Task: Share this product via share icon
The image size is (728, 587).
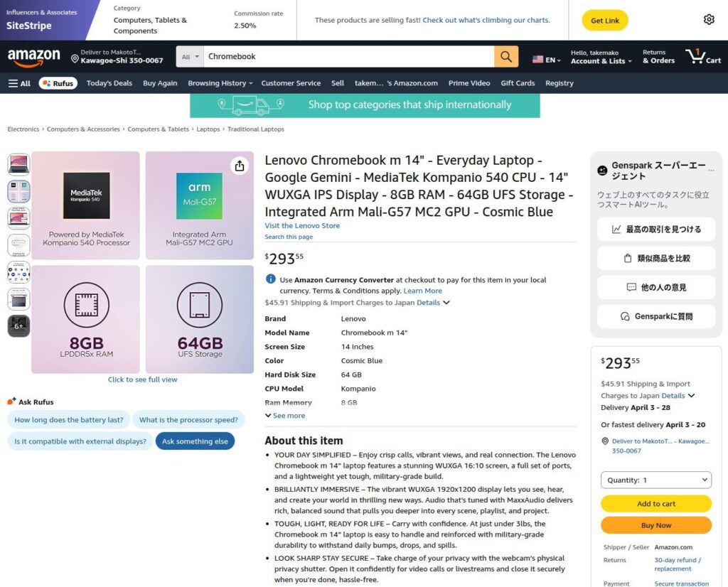Action: (240, 166)
